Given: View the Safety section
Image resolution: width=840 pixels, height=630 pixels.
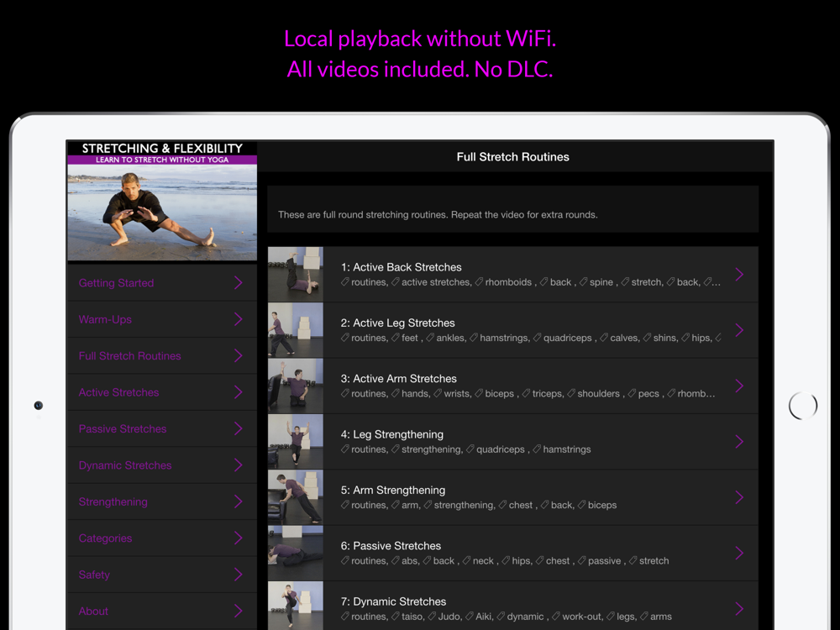Looking at the screenshot, I should coord(94,575).
